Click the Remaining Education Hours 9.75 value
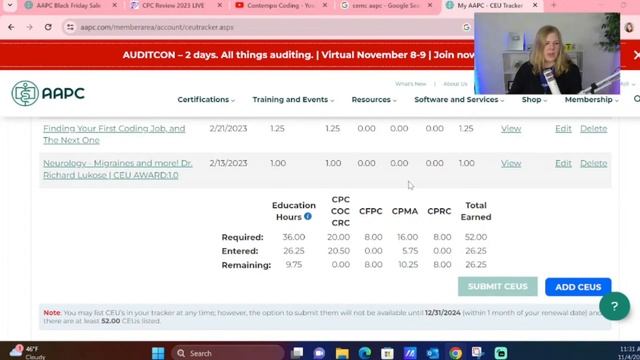Screen dimensions: 640x360 click(294, 265)
